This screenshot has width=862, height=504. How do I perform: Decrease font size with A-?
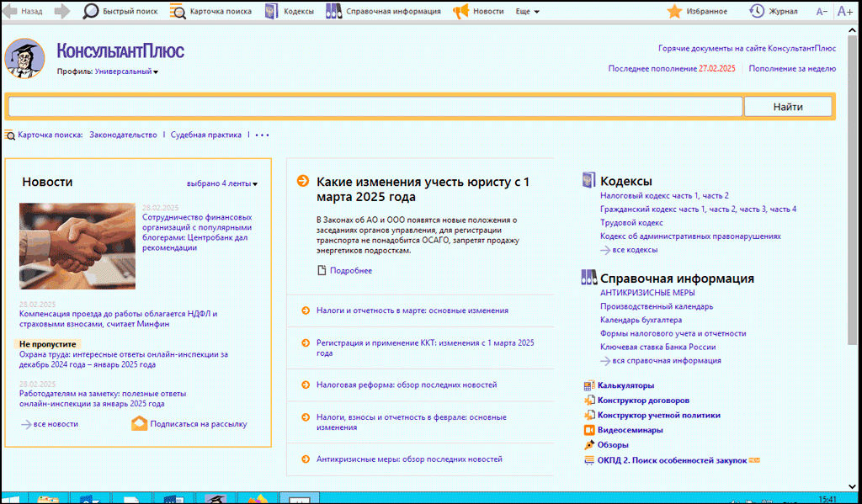[822, 12]
